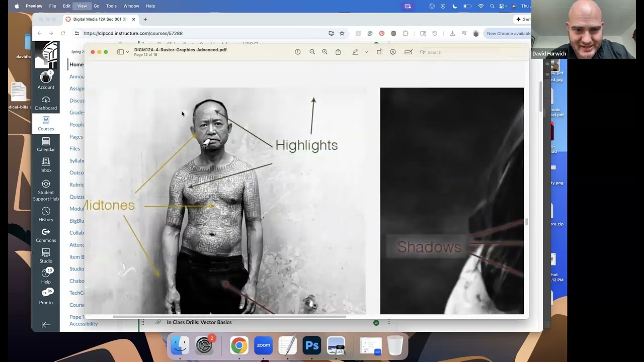
Task: Open Trash from the Dock
Action: (x=395, y=346)
